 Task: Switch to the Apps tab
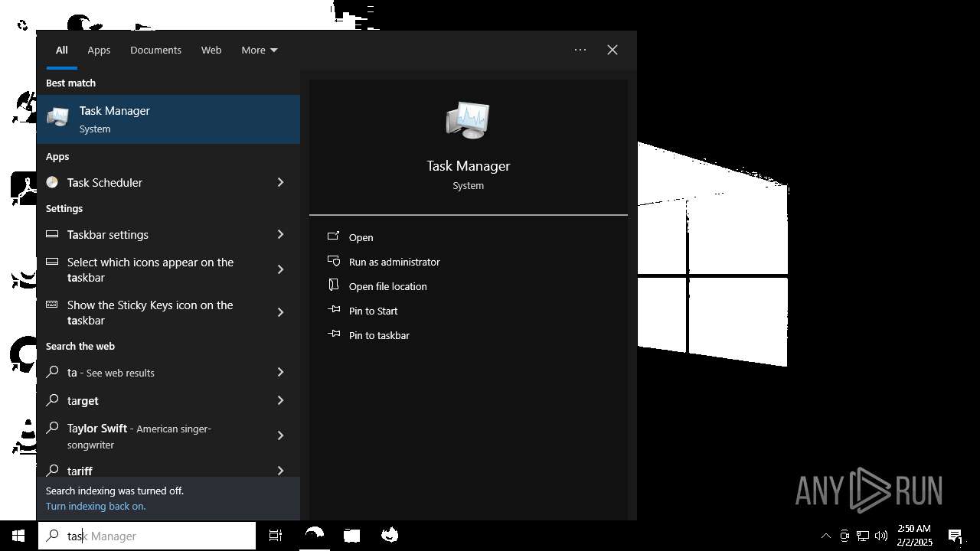(99, 50)
